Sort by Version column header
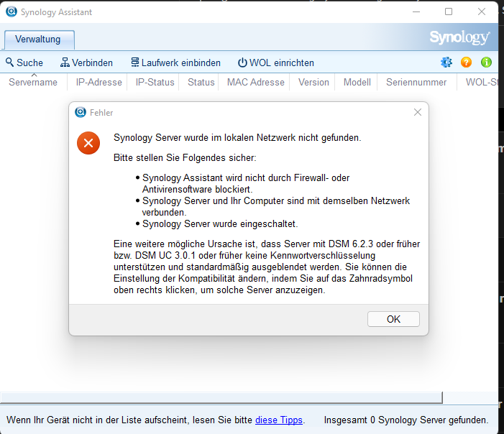This screenshot has width=504, height=434. point(313,82)
